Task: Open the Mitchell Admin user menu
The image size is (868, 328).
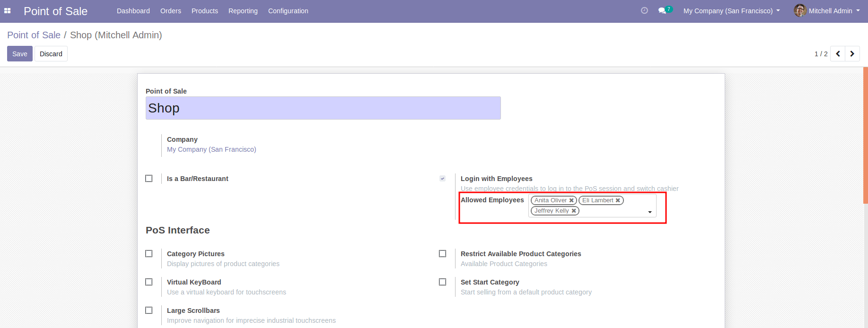Action: pyautogui.click(x=827, y=11)
